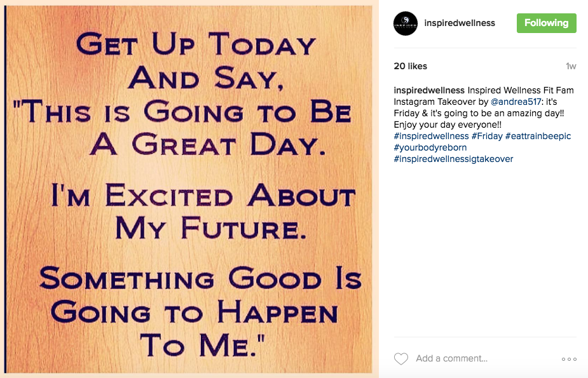The height and width of the screenshot is (378, 588).
Task: Click 'A Great Day.' line in the quote image
Action: [x=208, y=144]
